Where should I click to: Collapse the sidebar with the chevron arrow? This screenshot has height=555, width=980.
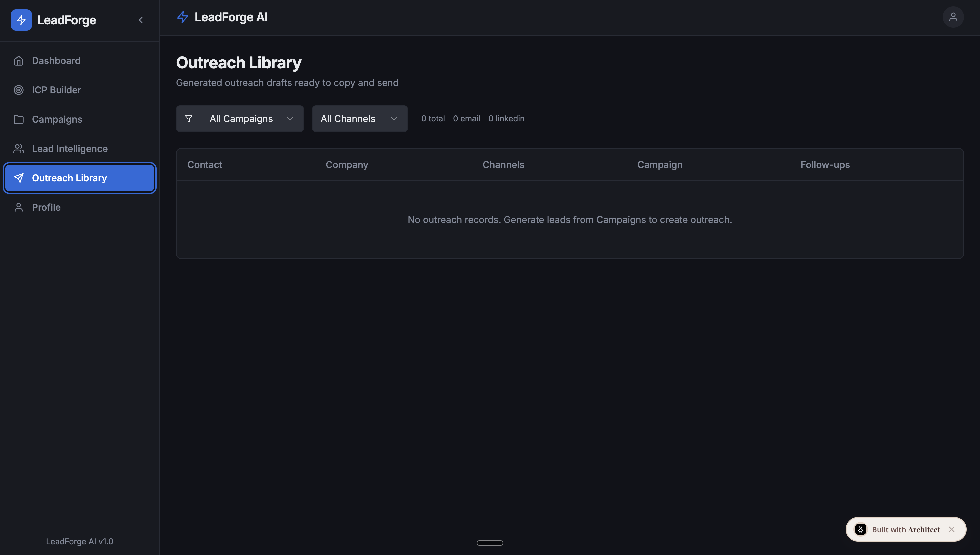[141, 20]
